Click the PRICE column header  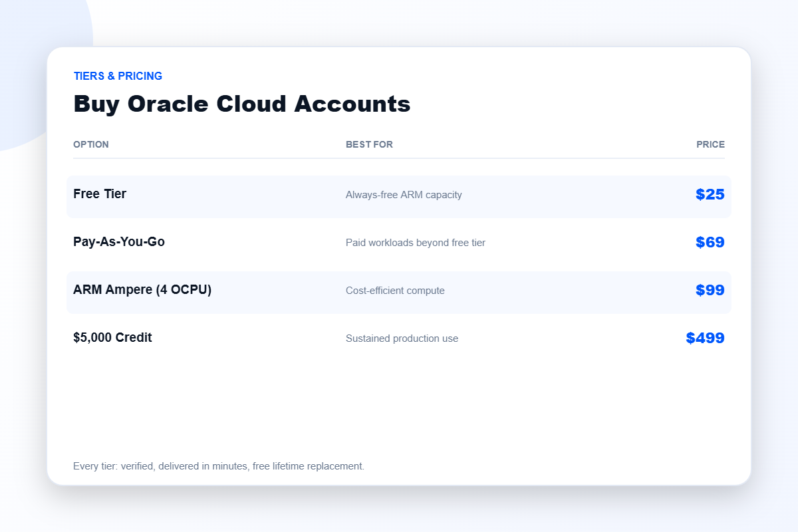click(711, 144)
